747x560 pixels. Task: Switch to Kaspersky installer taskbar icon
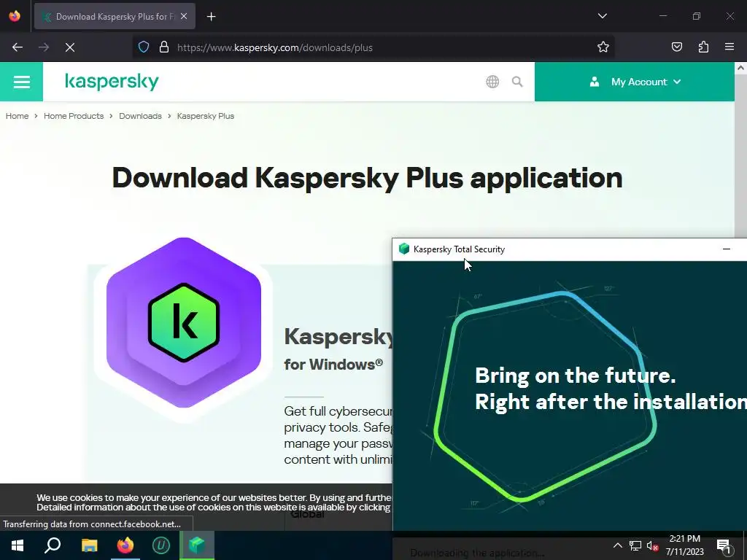[197, 545]
